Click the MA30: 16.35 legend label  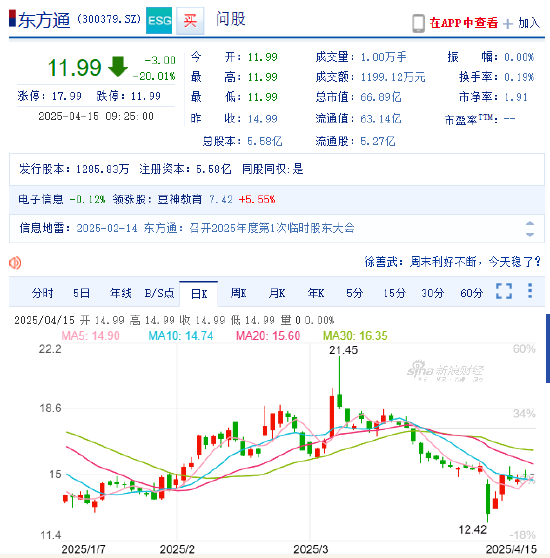(x=355, y=336)
